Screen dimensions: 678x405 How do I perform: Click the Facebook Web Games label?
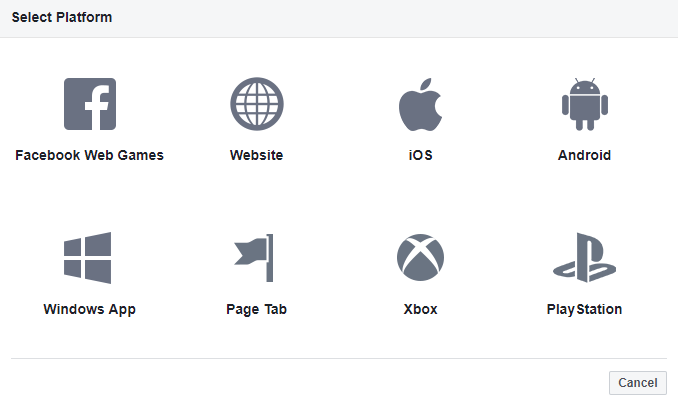(x=90, y=155)
